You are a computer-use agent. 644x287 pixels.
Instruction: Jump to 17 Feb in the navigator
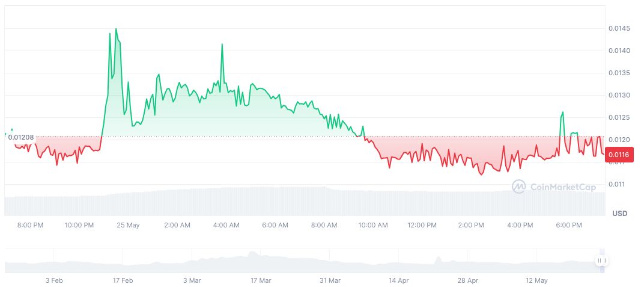123,280
